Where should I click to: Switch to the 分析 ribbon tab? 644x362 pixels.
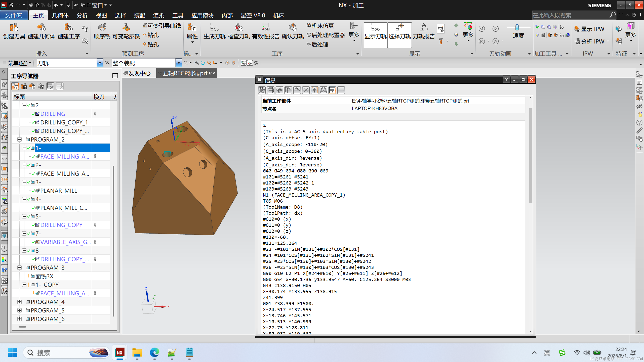point(82,15)
